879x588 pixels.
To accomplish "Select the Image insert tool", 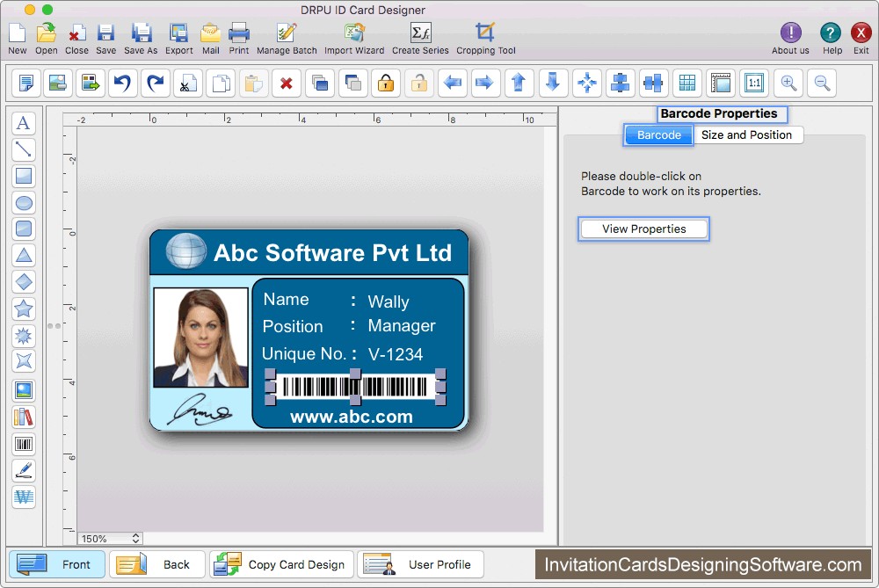I will pos(24,390).
